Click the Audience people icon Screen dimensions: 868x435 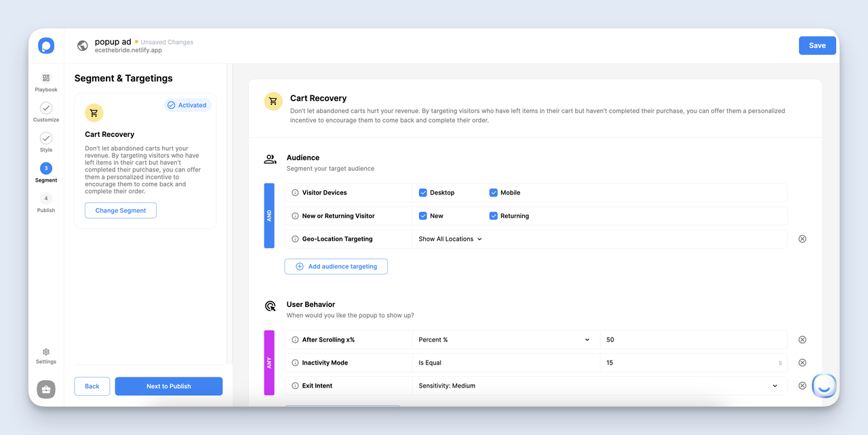point(270,160)
